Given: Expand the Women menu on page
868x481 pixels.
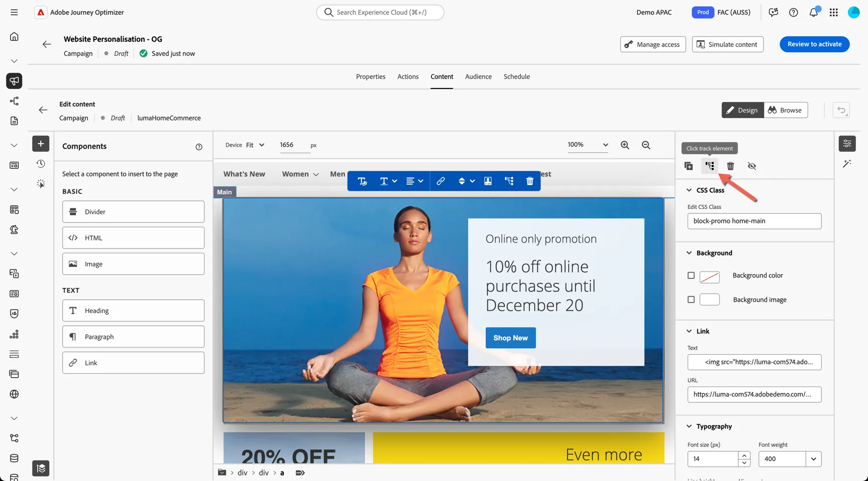Looking at the screenshot, I should click(300, 174).
